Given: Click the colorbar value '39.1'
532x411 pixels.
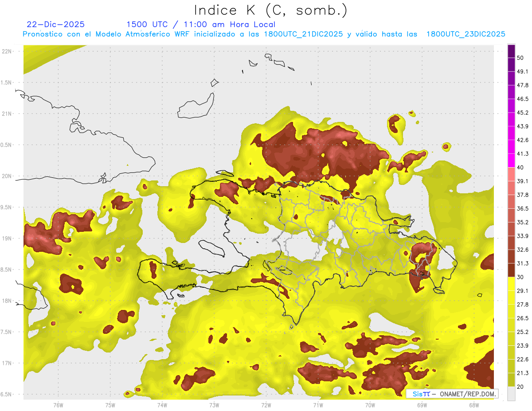Looking at the screenshot, I should [x=523, y=181].
